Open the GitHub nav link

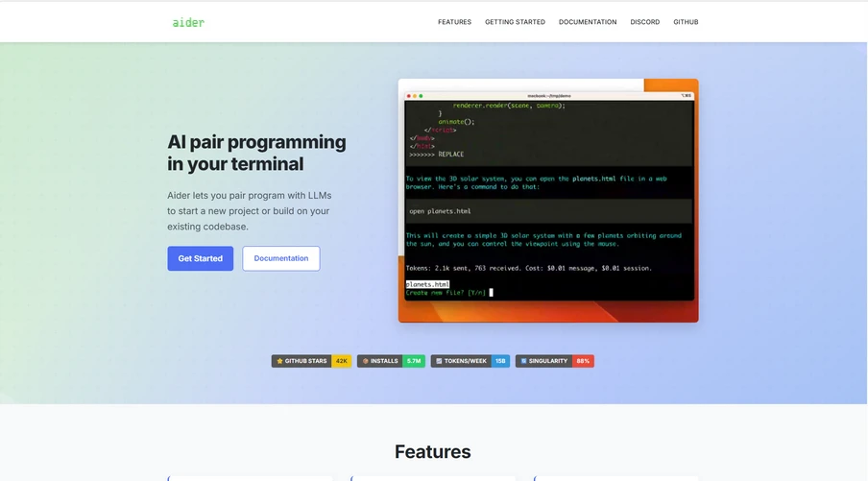point(686,22)
